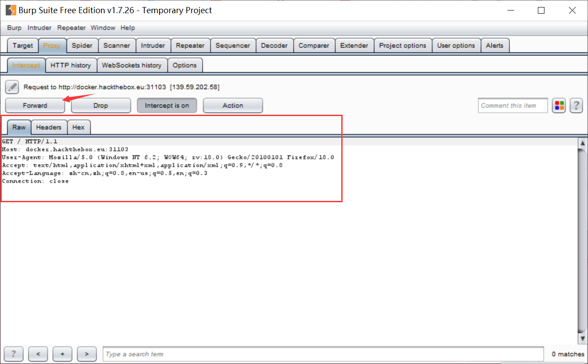
Task: Click the Burp Suite logo icon
Action: click(11, 10)
